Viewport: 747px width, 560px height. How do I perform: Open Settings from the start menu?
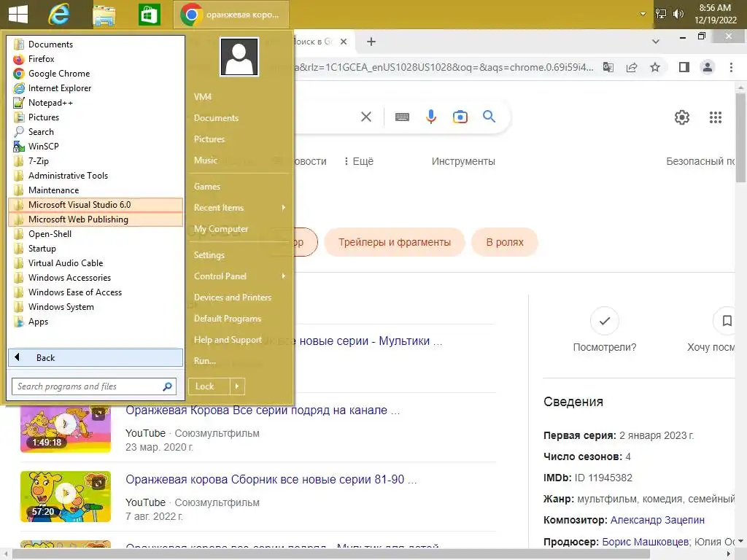coord(239,255)
